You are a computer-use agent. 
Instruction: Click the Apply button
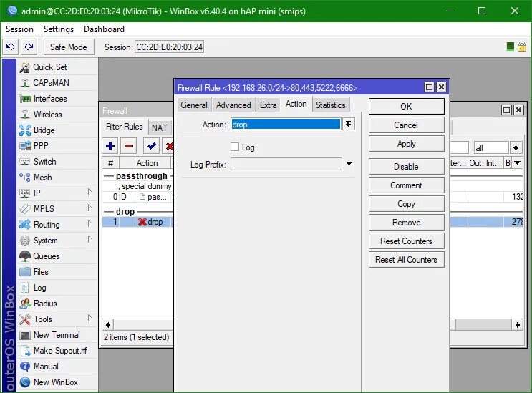pos(407,144)
